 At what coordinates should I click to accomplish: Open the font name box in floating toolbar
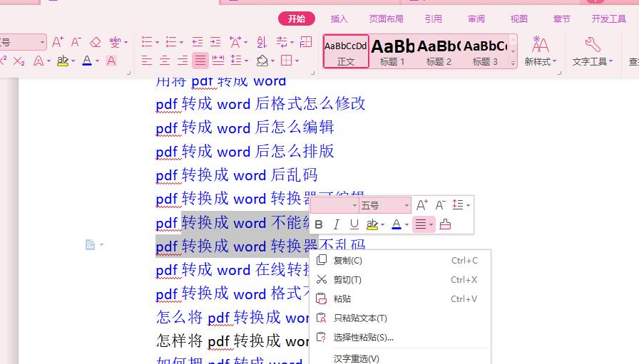pyautogui.click(x=334, y=205)
